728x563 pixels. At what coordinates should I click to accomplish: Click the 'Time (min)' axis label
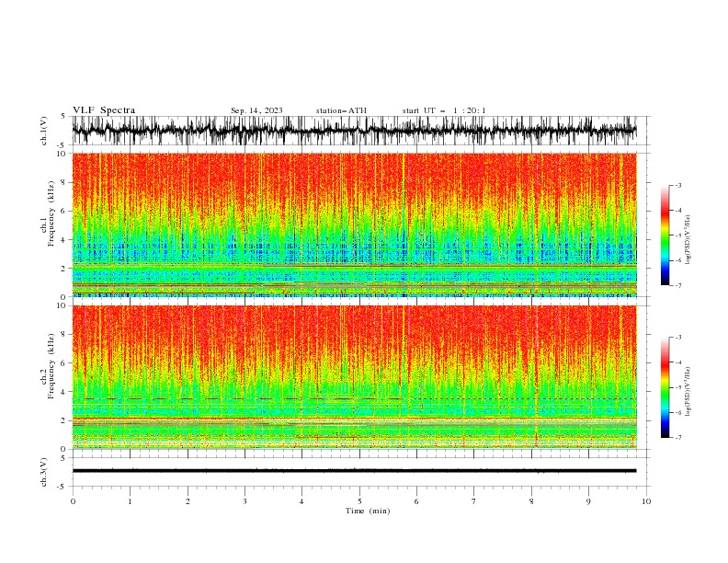pos(368,511)
